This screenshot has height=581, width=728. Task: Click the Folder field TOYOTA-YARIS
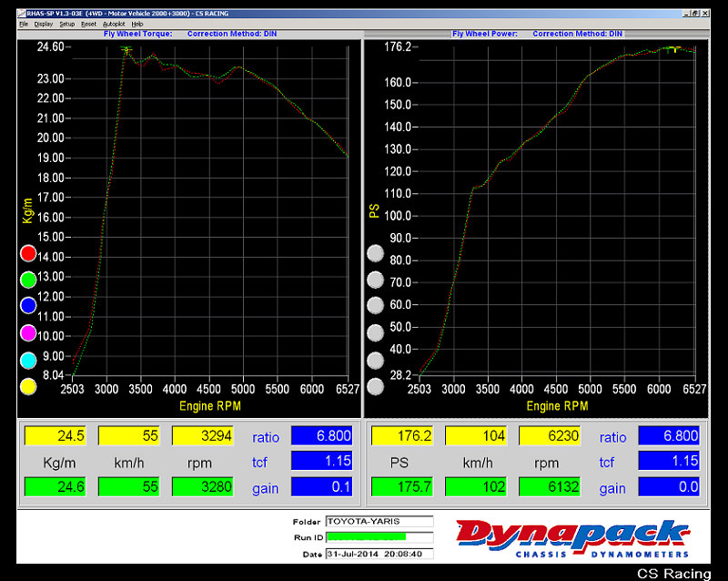pyautogui.click(x=379, y=522)
